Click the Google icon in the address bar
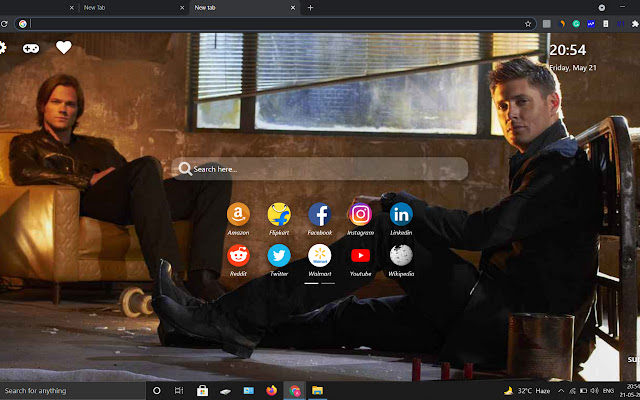 click(23, 24)
